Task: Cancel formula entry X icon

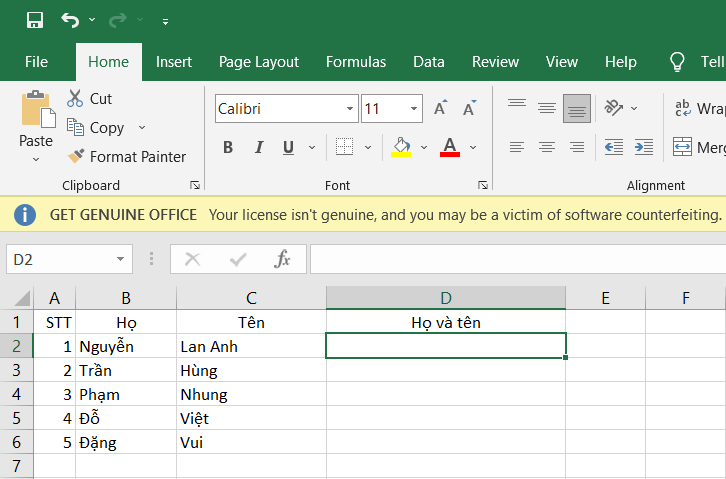Action: 193,259
